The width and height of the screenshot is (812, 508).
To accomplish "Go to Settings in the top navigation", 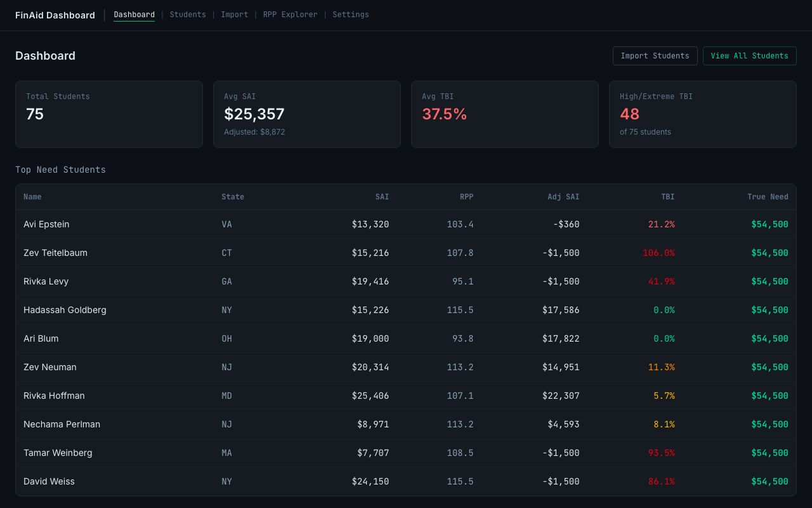I will (x=350, y=14).
